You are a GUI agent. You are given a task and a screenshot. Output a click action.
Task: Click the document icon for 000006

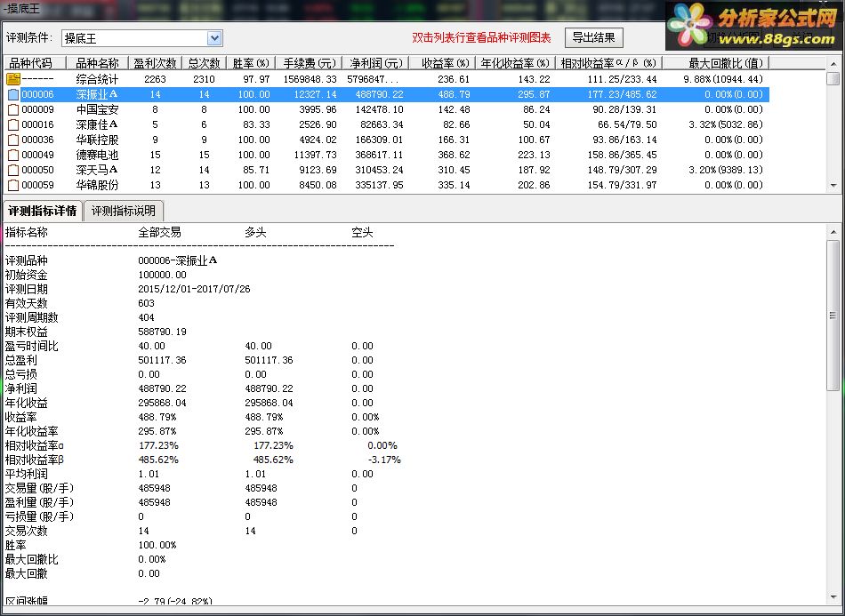pos(13,95)
